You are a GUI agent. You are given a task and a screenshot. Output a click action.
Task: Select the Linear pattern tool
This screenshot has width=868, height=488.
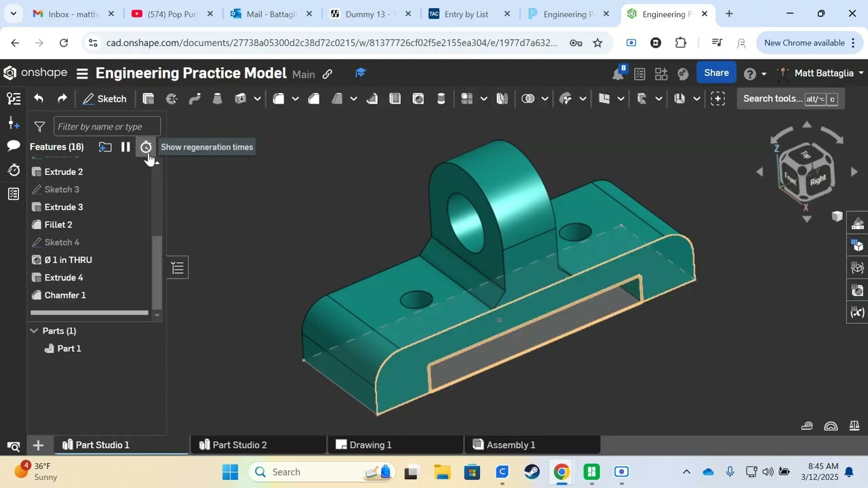[x=467, y=99]
